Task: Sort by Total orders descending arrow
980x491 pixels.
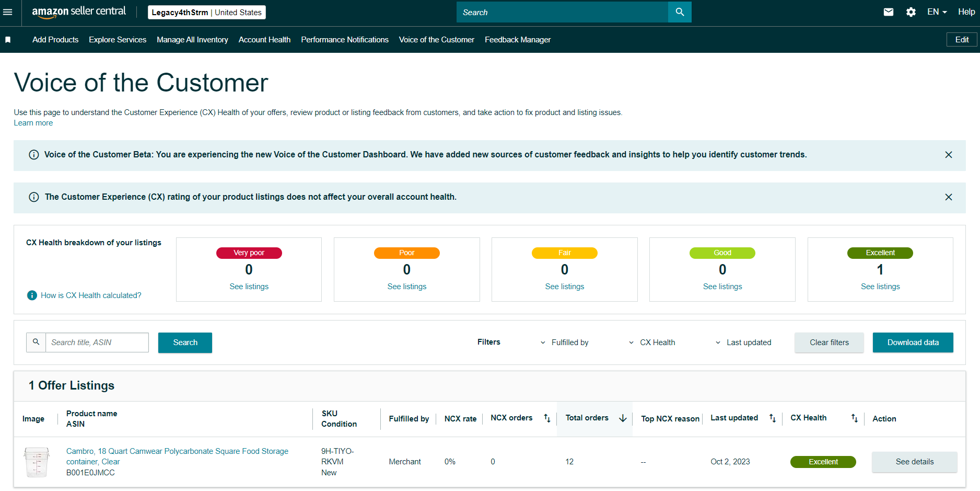Action: (x=623, y=418)
